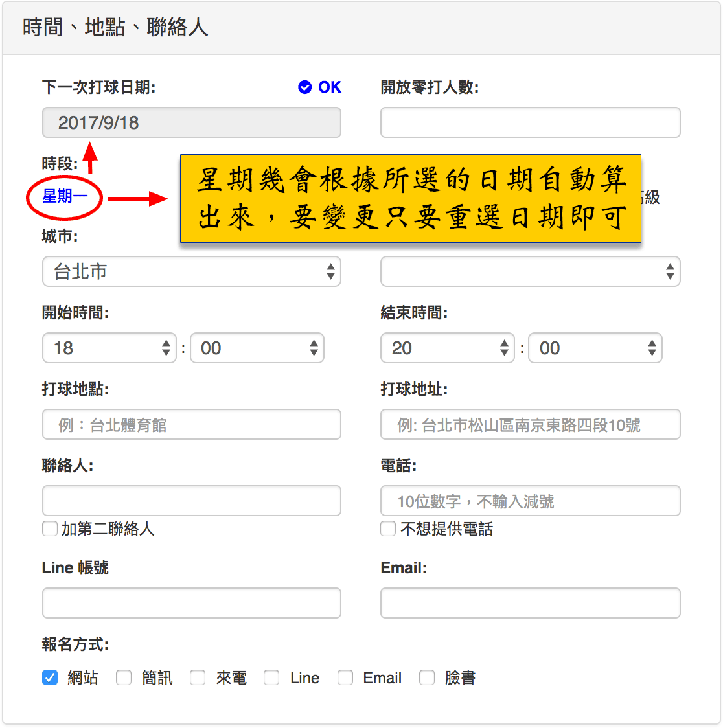Click the 電話 phone number field
The width and height of the screenshot is (723, 728).
[530, 501]
